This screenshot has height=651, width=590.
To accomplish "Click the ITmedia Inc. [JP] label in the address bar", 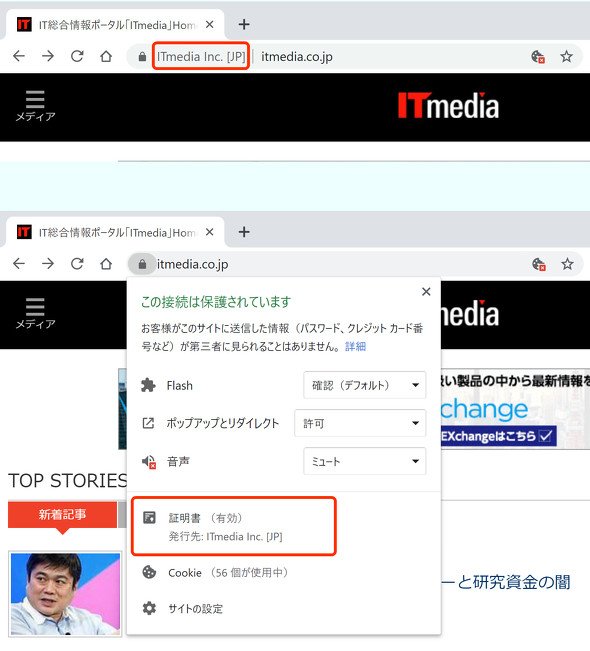I will [201, 56].
